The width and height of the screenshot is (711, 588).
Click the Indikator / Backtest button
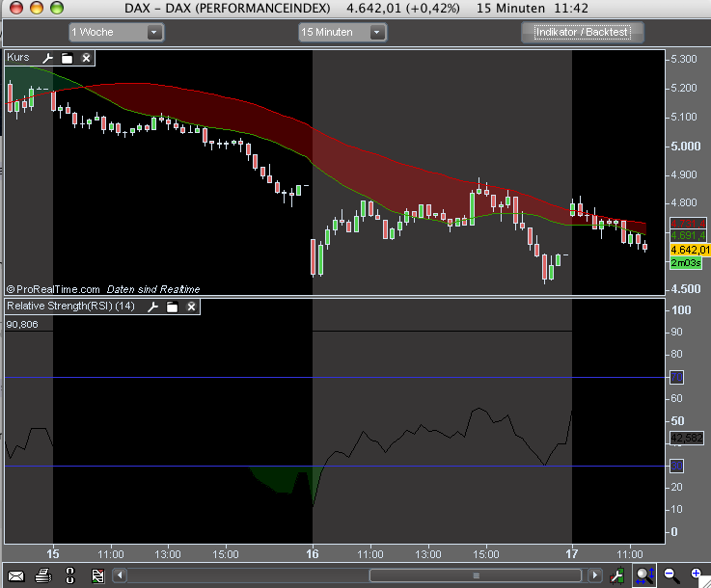(x=583, y=32)
